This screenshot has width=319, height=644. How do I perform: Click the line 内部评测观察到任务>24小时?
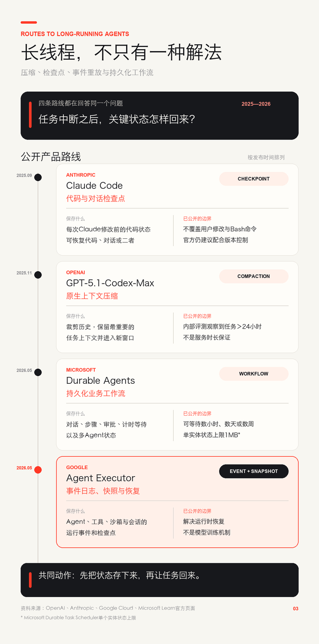pos(222,326)
